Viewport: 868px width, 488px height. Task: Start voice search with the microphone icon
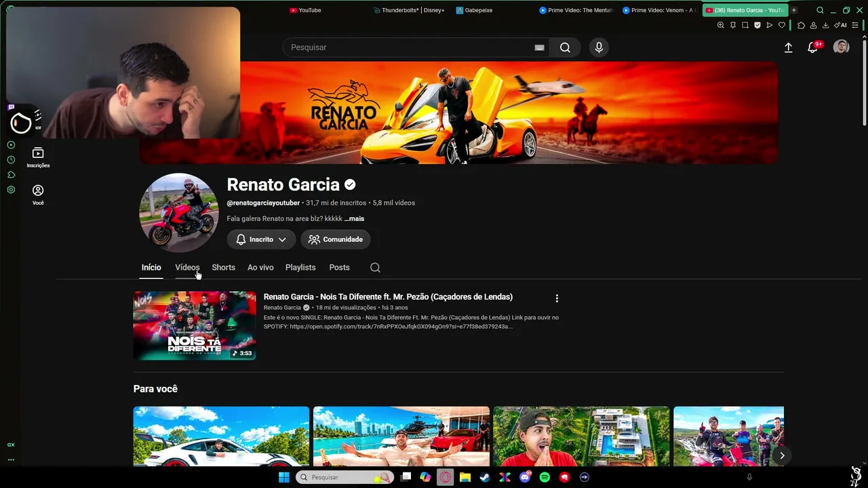tap(599, 47)
